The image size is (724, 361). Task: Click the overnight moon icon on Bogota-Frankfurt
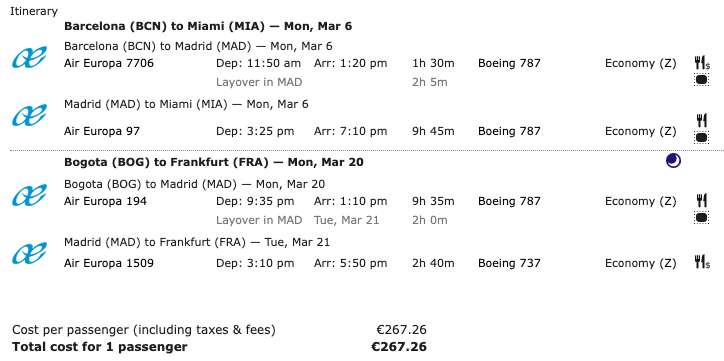(x=673, y=161)
